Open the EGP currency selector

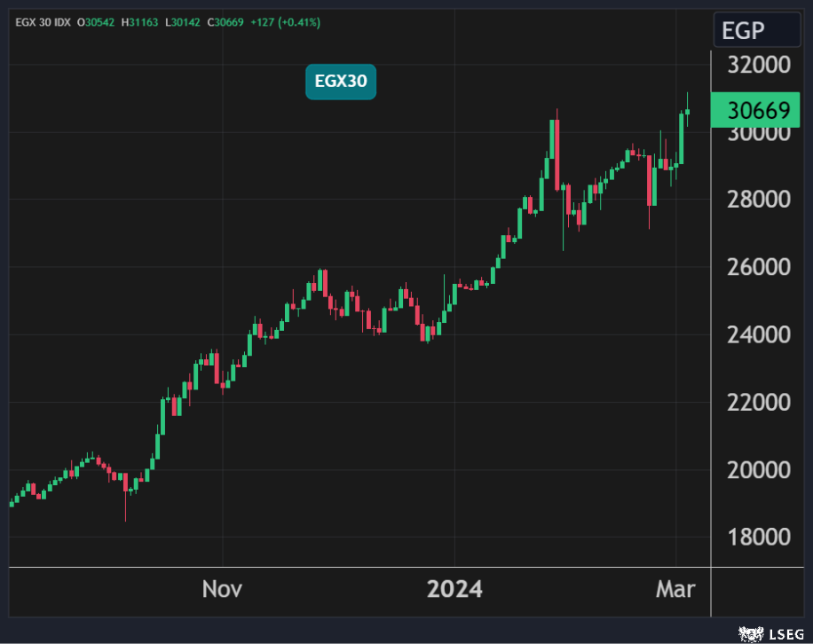(x=754, y=31)
